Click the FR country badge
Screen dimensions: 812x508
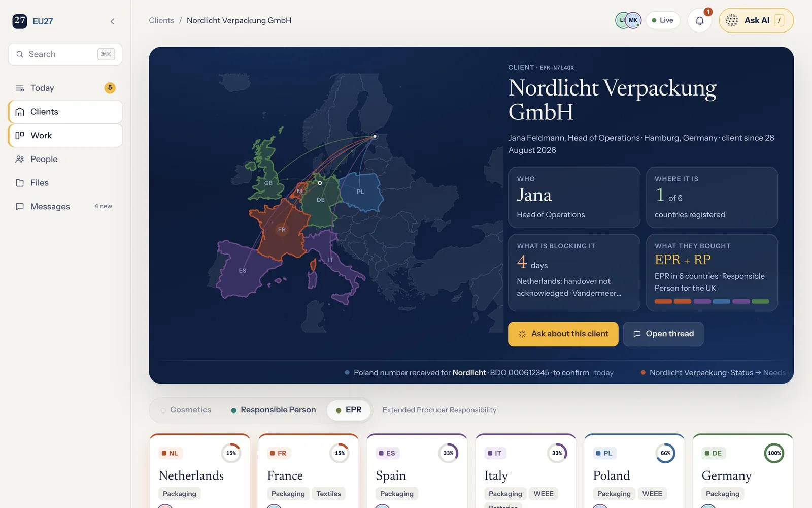click(x=278, y=453)
